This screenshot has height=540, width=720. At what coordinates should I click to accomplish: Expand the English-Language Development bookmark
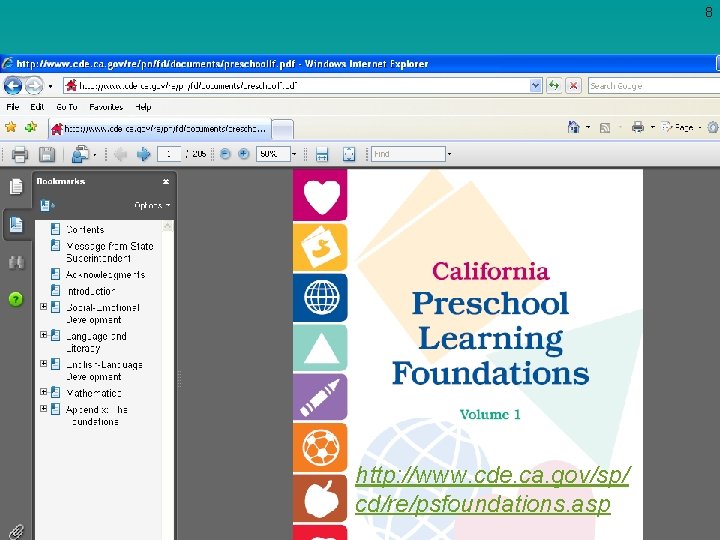44,363
